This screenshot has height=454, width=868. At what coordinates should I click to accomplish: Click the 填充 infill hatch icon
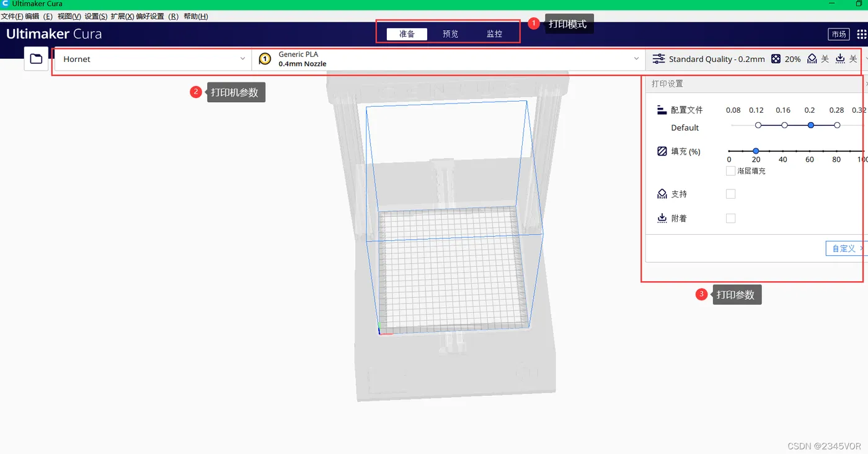pos(662,151)
